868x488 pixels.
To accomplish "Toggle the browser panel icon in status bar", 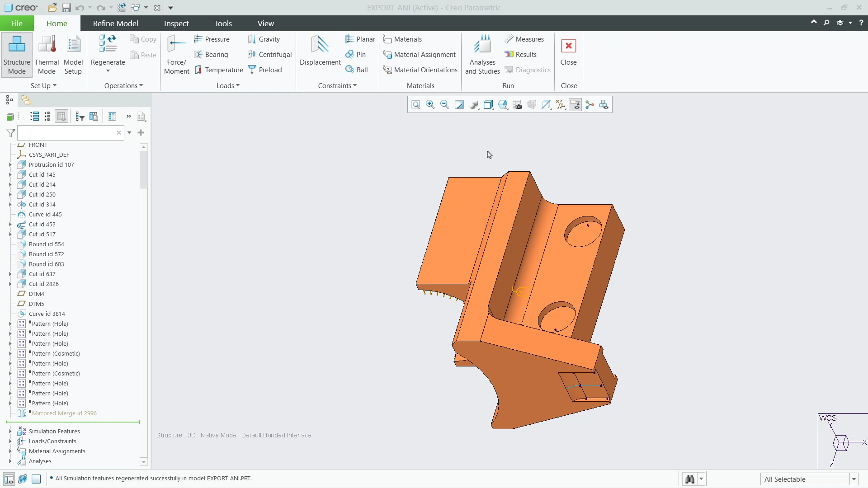I will click(23, 479).
